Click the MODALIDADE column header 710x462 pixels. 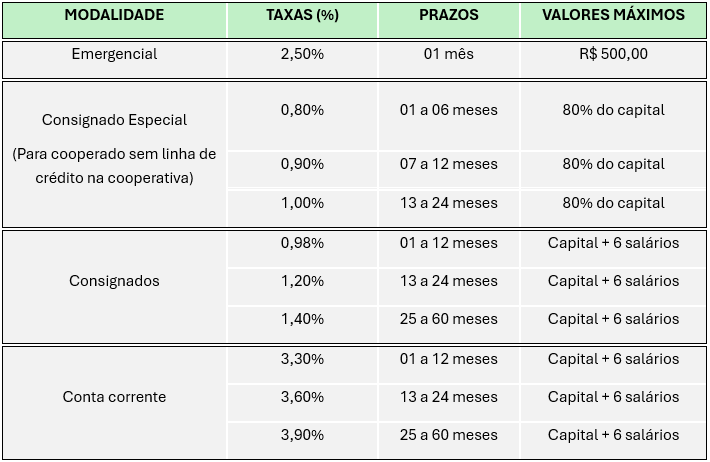pyautogui.click(x=114, y=16)
